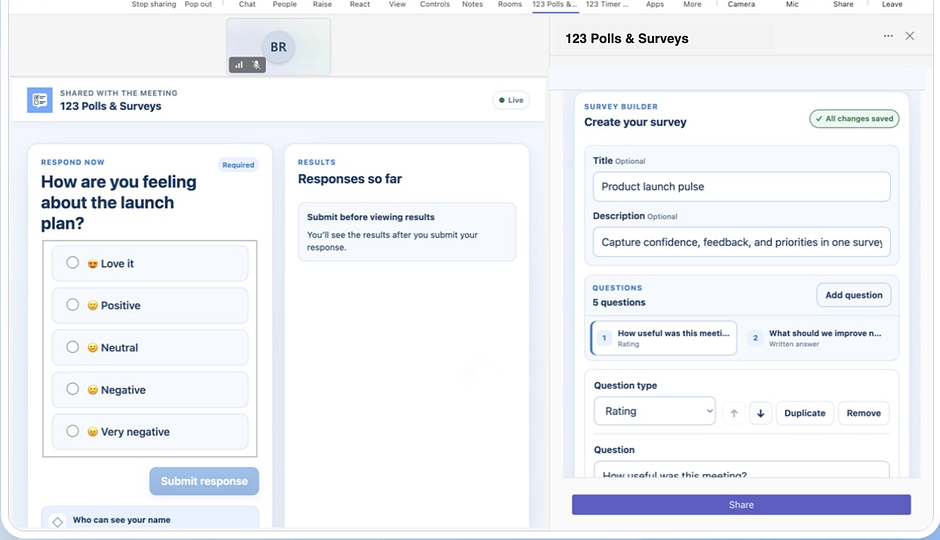Click the Submit before viewing results notice
This screenshot has width=940, height=540.
407,231
